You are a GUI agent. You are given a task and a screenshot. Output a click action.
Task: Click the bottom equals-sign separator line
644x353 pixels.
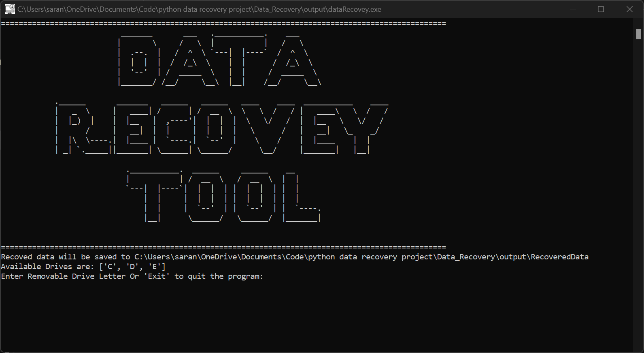(223, 247)
